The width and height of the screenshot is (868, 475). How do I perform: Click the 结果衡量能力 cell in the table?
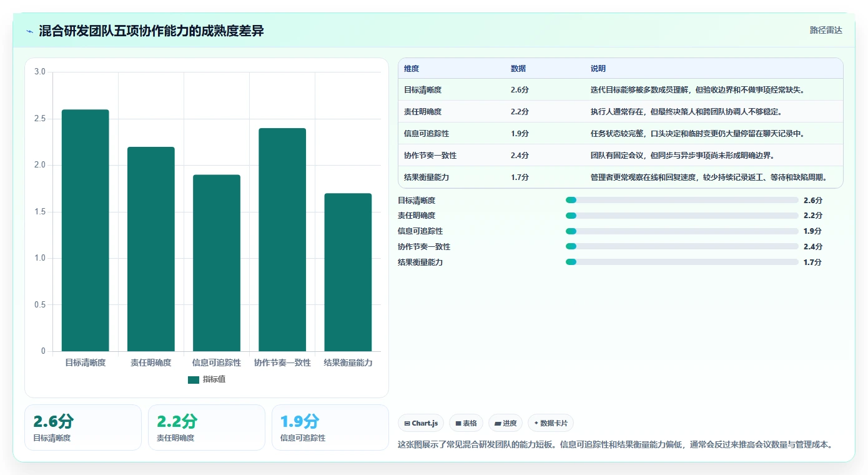[427, 177]
